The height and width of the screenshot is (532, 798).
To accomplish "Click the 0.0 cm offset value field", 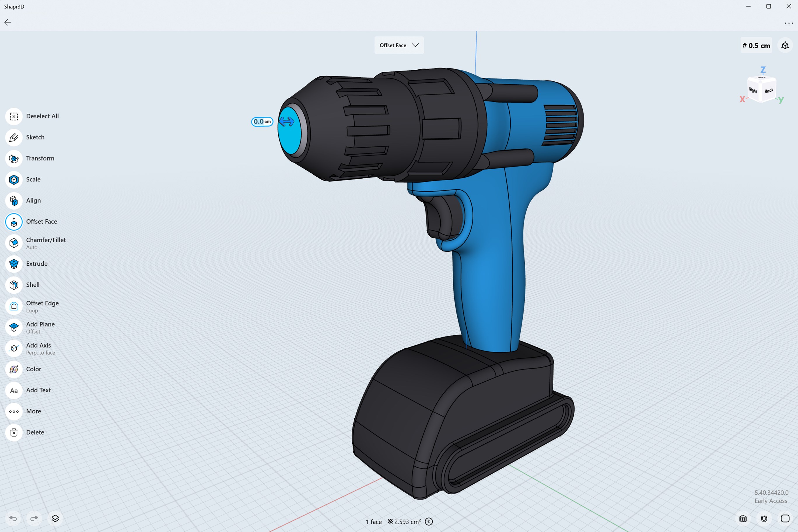I will [262, 121].
